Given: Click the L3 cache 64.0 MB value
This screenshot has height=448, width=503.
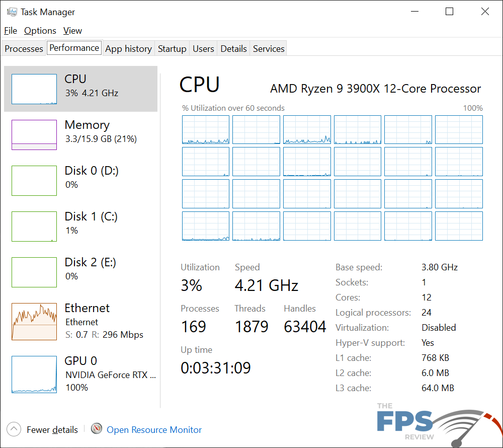Looking at the screenshot, I should (x=438, y=388).
